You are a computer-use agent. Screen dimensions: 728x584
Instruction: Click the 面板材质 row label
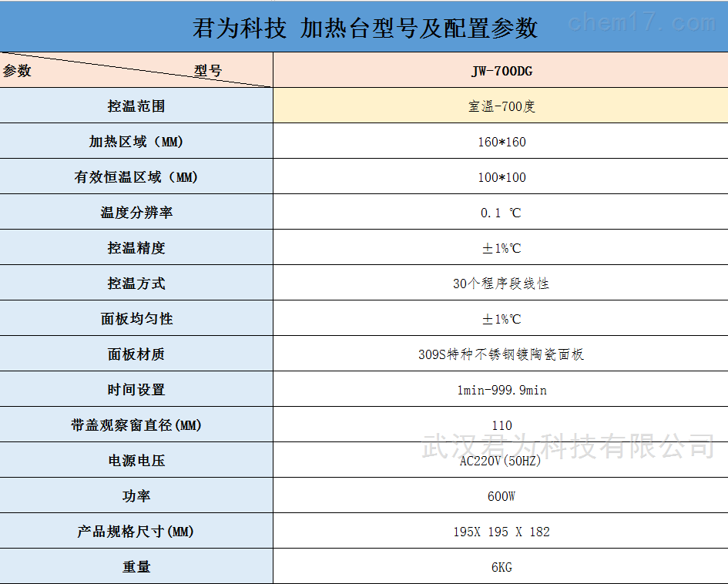click(136, 354)
